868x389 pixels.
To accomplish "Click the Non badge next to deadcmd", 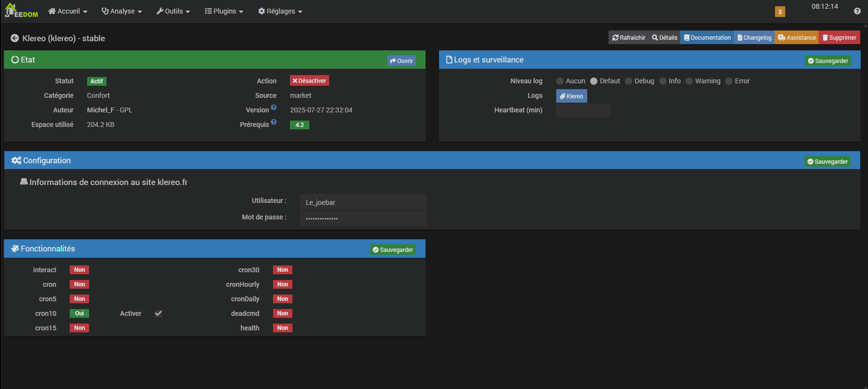I will [x=283, y=313].
